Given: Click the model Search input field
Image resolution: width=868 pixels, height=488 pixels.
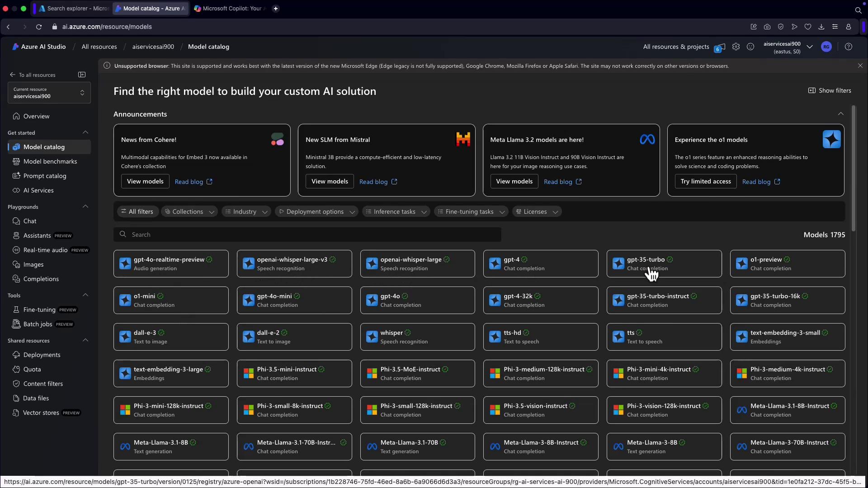Looking at the screenshot, I should click(307, 235).
